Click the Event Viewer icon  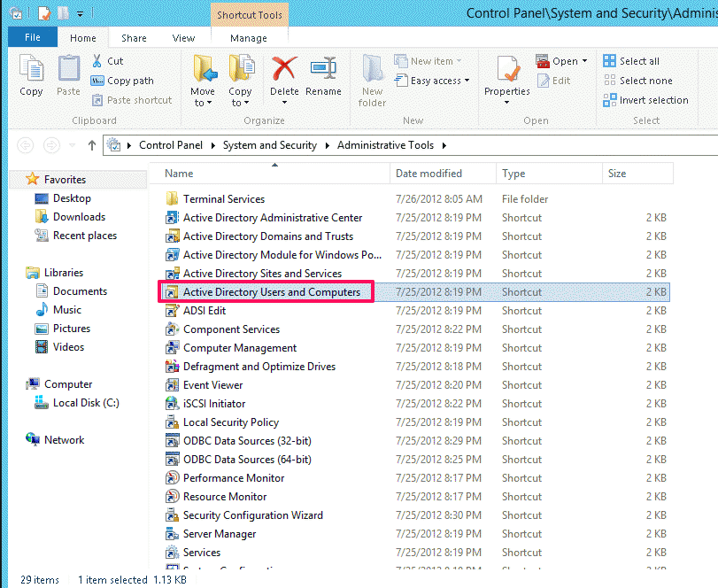point(172,385)
